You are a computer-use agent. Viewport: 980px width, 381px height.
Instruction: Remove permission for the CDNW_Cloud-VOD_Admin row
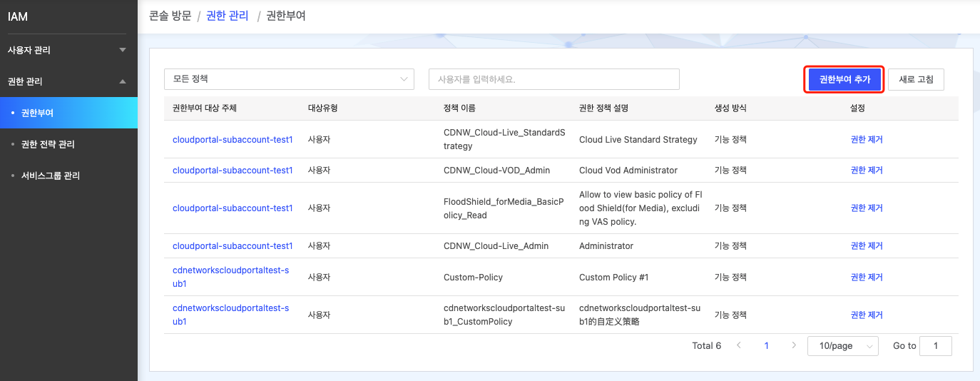[867, 171]
